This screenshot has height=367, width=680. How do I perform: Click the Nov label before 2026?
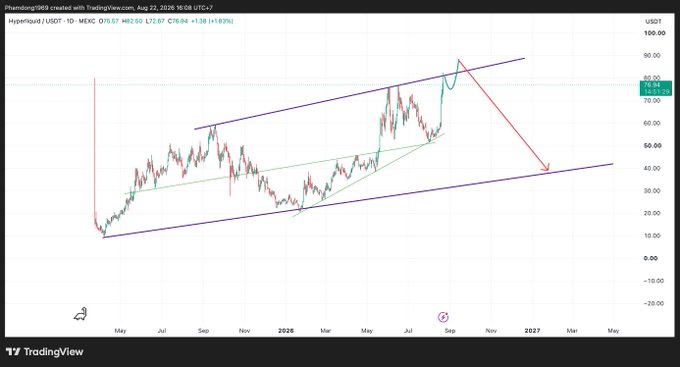tap(245, 331)
